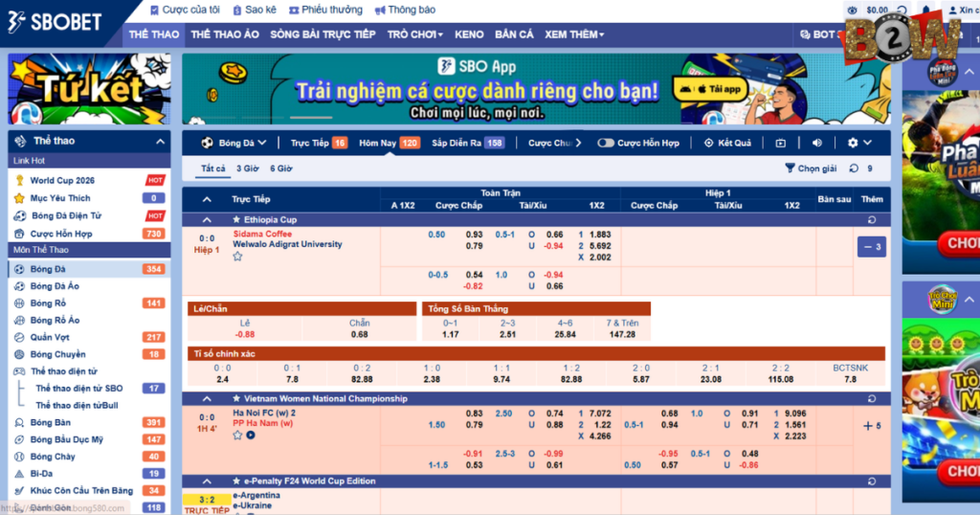This screenshot has height=515, width=980.
Task: Open Thông báo announcements
Action: pyautogui.click(x=405, y=10)
